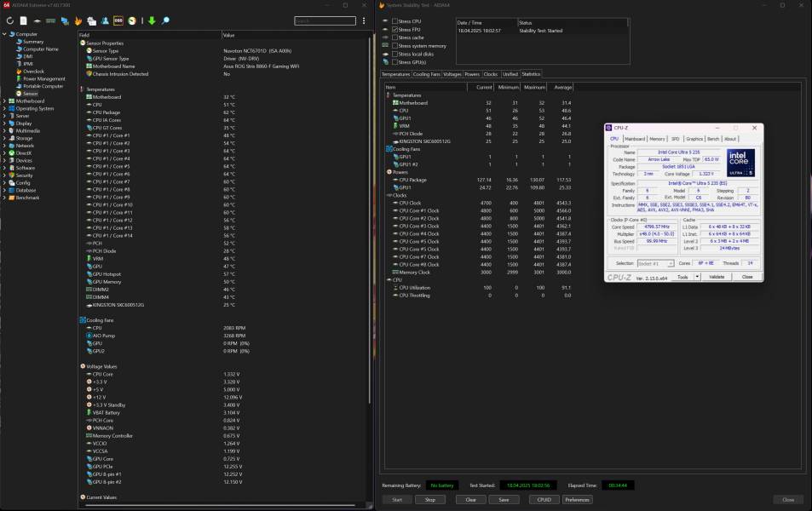Screen dimensions: 812x511
Task: Uncheck the Stress FPU checkbox
Action: pyautogui.click(x=394, y=30)
